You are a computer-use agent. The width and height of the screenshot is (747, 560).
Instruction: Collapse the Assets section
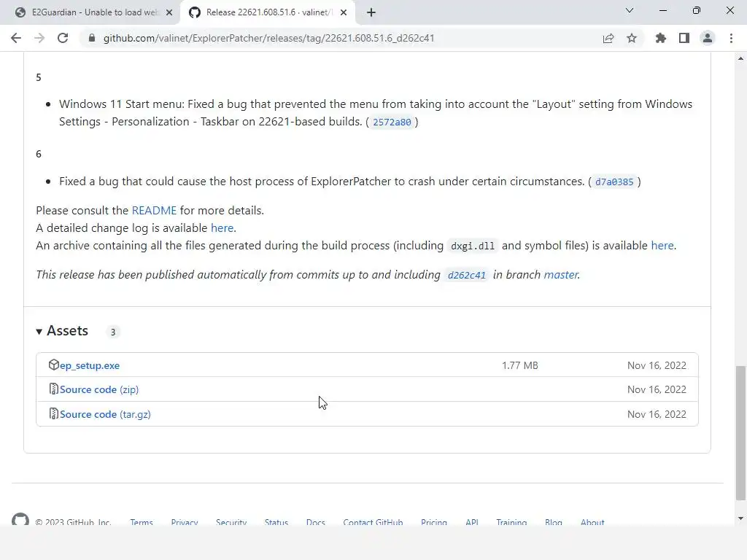[x=63, y=331]
